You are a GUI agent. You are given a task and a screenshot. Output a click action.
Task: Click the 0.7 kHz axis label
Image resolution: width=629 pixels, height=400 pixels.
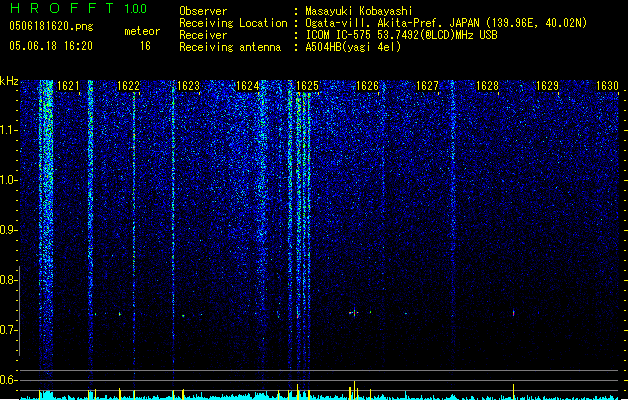[x=8, y=330]
